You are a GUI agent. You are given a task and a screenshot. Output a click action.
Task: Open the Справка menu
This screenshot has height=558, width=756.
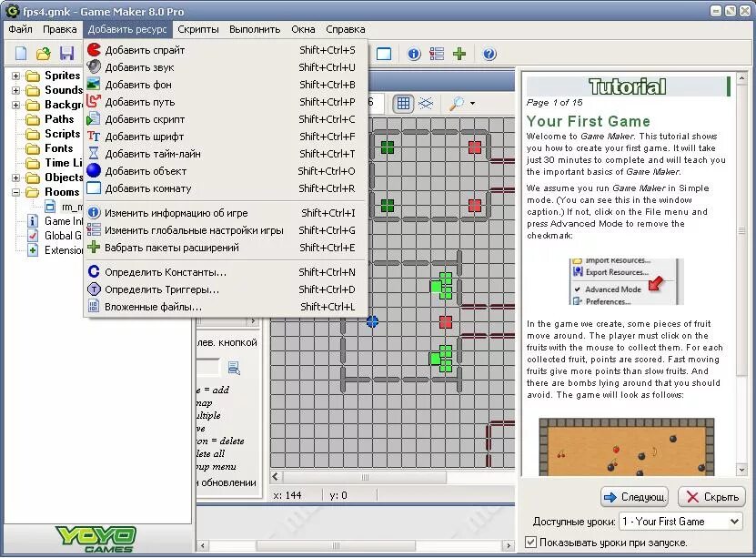(345, 29)
